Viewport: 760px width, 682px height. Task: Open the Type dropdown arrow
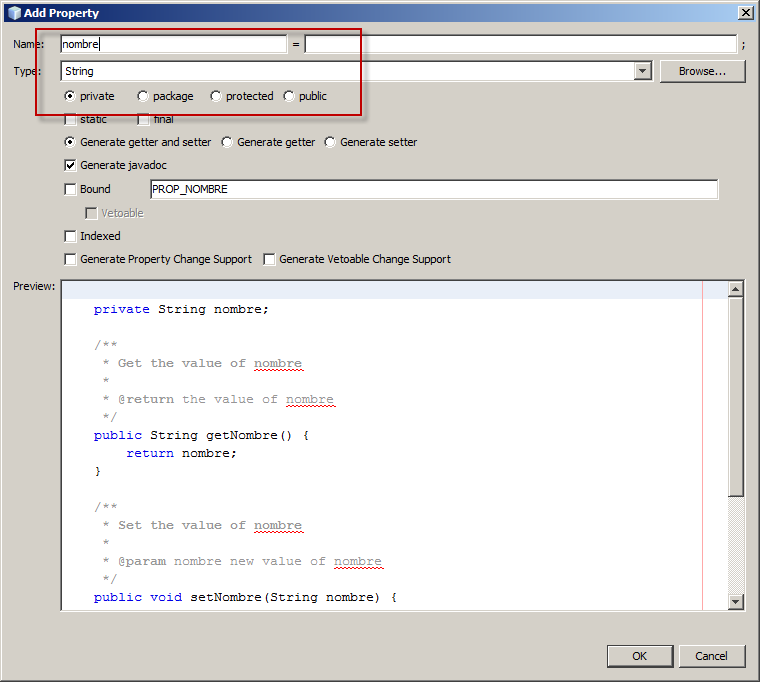(x=642, y=71)
